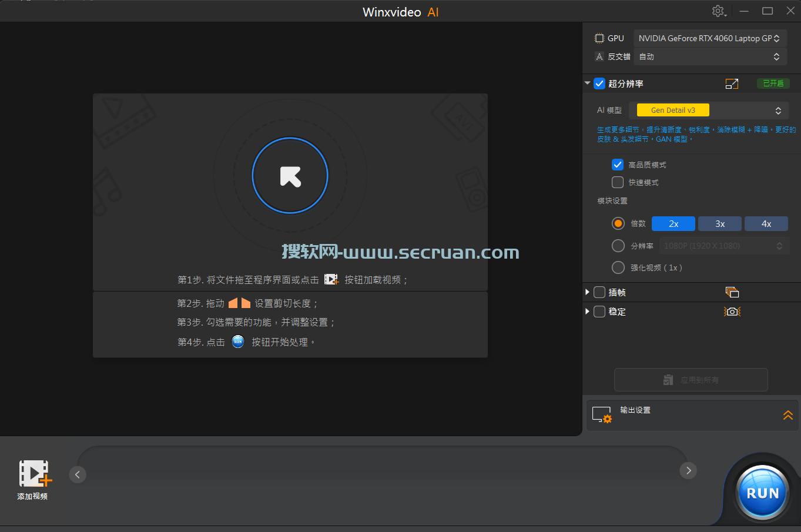
Task: Select the 倍数 radio button
Action: 618,223
